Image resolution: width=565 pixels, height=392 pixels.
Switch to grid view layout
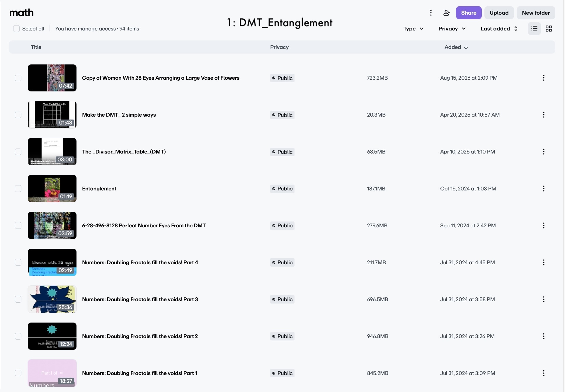point(549,28)
